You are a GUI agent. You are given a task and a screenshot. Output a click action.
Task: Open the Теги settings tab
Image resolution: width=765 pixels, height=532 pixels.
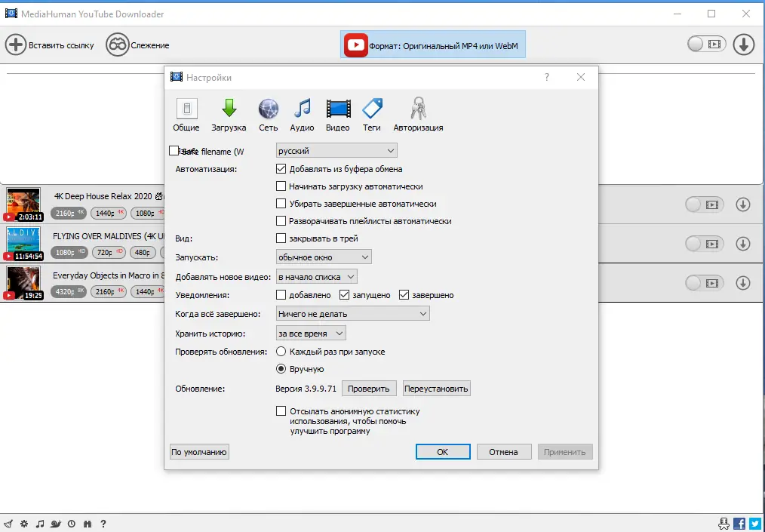[372, 115]
